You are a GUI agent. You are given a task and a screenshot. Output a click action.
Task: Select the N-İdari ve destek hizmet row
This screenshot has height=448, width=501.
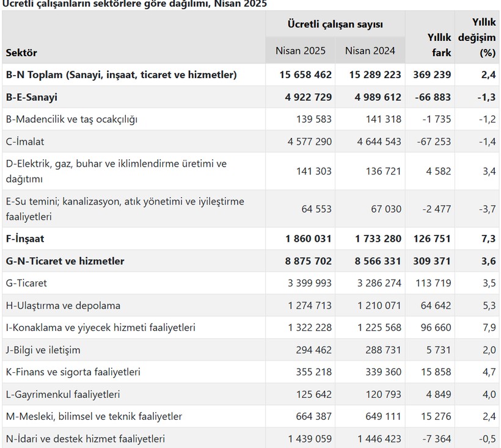click(x=250, y=438)
